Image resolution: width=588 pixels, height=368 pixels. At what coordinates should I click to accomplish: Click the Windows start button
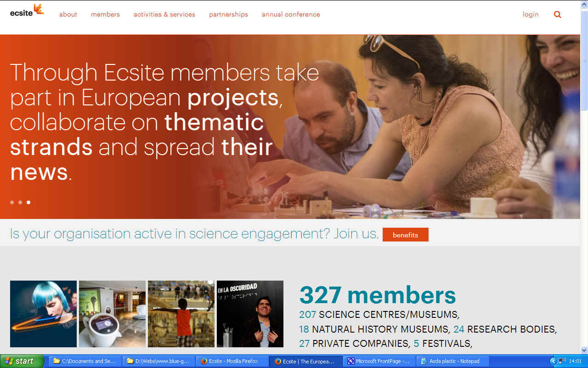coord(22,361)
